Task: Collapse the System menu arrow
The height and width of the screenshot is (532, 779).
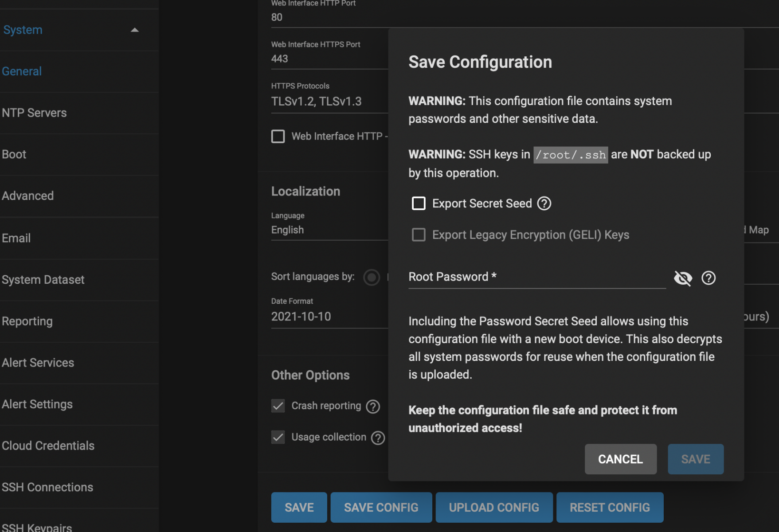Action: coord(135,30)
